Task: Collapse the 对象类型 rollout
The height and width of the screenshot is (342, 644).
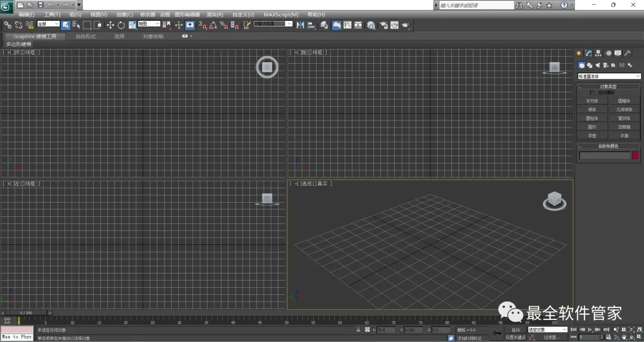Action: click(x=608, y=86)
